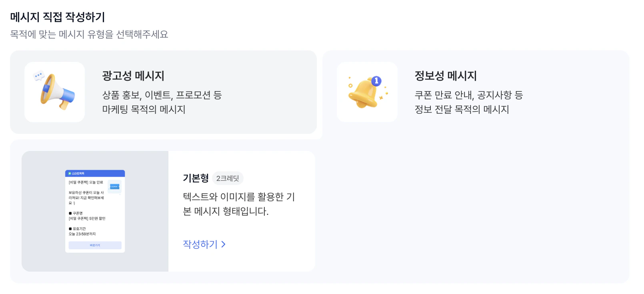Click the 2크레딧 badge next to 기본형
Screen dimensions: 644x294
[x=228, y=179]
